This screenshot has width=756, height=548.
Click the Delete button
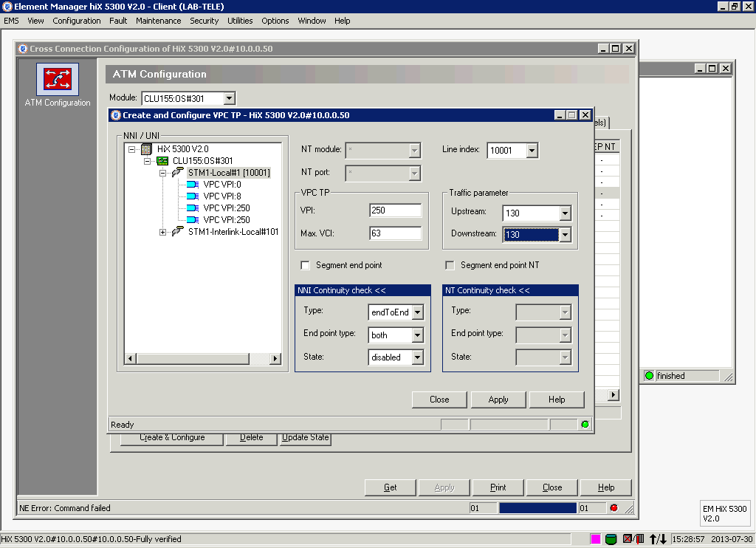[251, 438]
